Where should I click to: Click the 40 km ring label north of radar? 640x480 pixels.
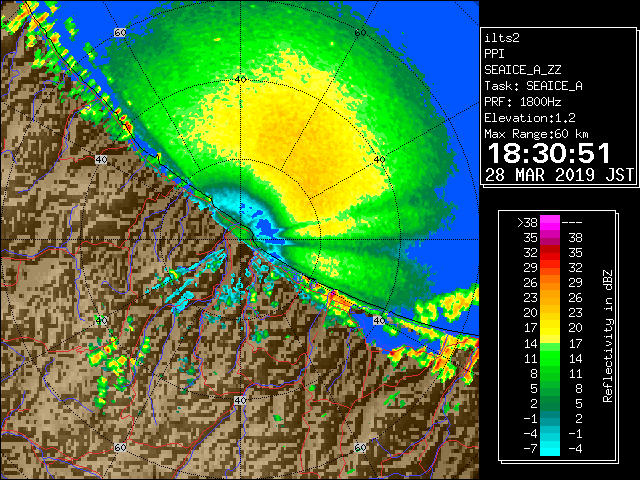tap(240, 79)
